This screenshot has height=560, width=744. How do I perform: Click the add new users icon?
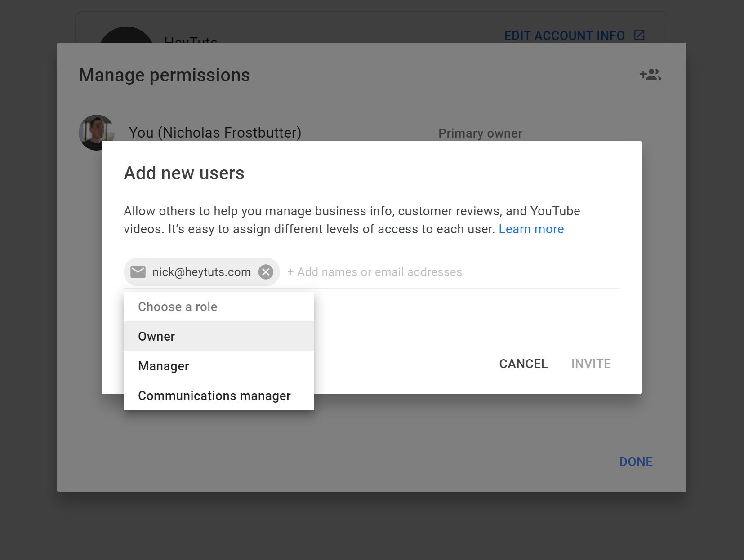[x=650, y=75]
